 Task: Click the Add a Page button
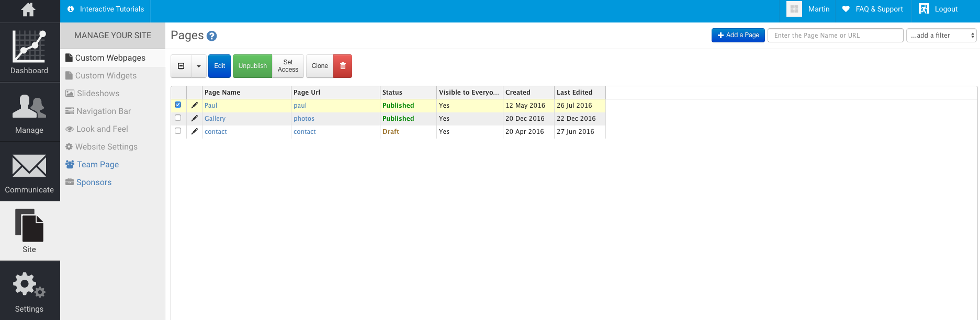pyautogui.click(x=738, y=36)
